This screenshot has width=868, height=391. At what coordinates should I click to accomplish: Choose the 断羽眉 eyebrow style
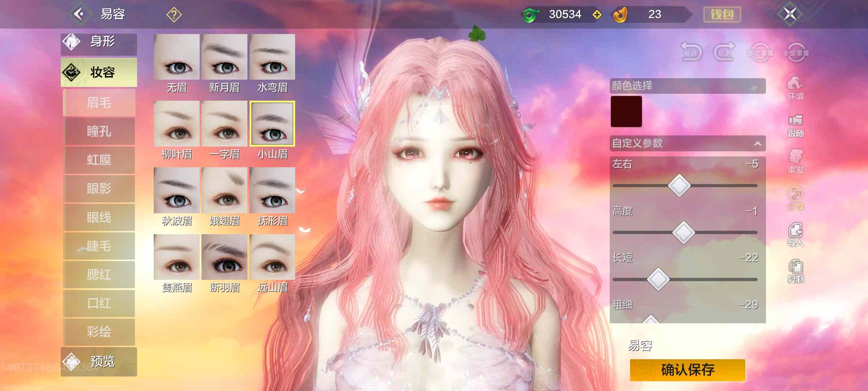(224, 257)
